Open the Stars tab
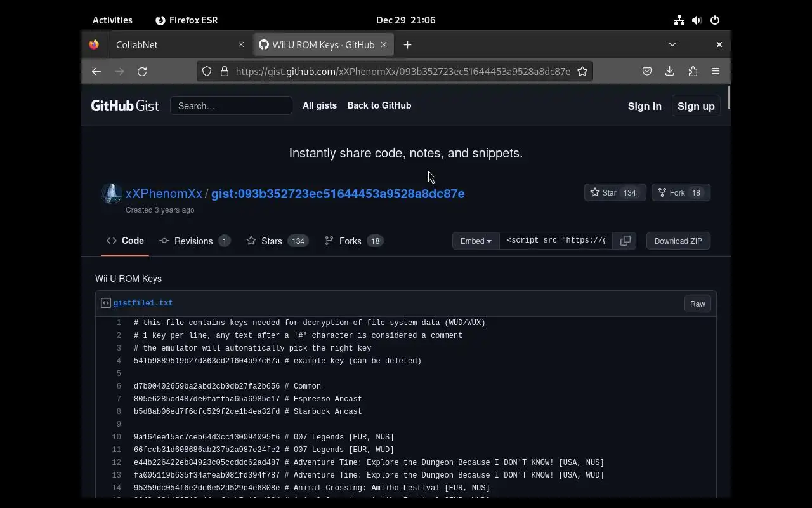The height and width of the screenshot is (508, 812). pos(277,241)
